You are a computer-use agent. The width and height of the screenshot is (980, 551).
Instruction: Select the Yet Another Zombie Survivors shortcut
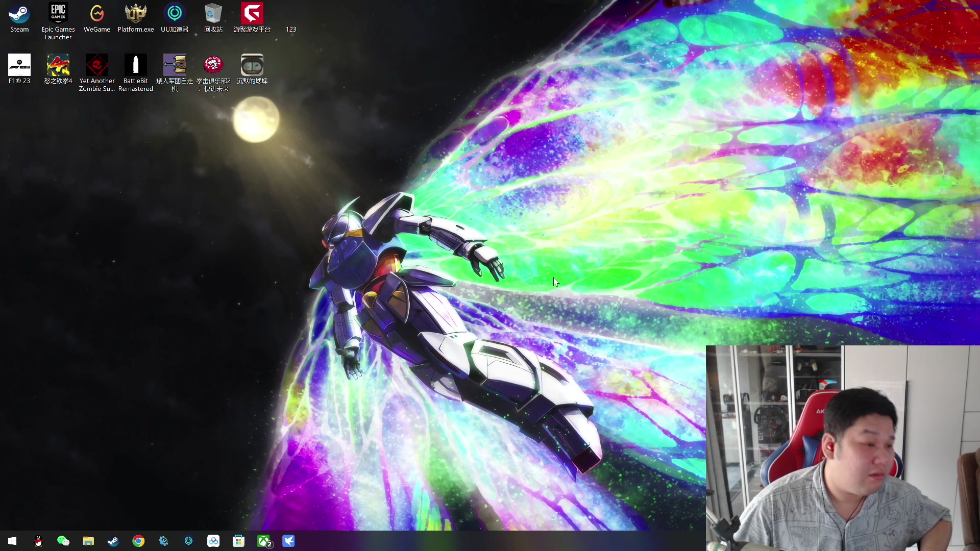pyautogui.click(x=97, y=72)
